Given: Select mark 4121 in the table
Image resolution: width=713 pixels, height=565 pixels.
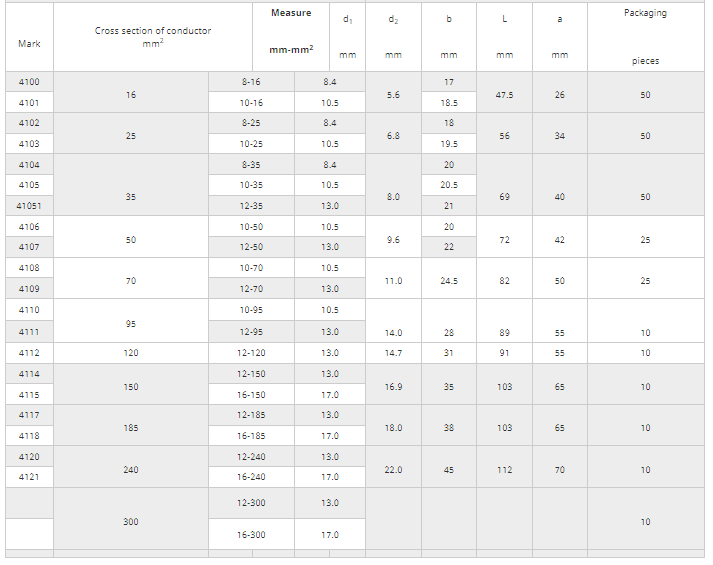Looking at the screenshot, I should click(29, 477).
